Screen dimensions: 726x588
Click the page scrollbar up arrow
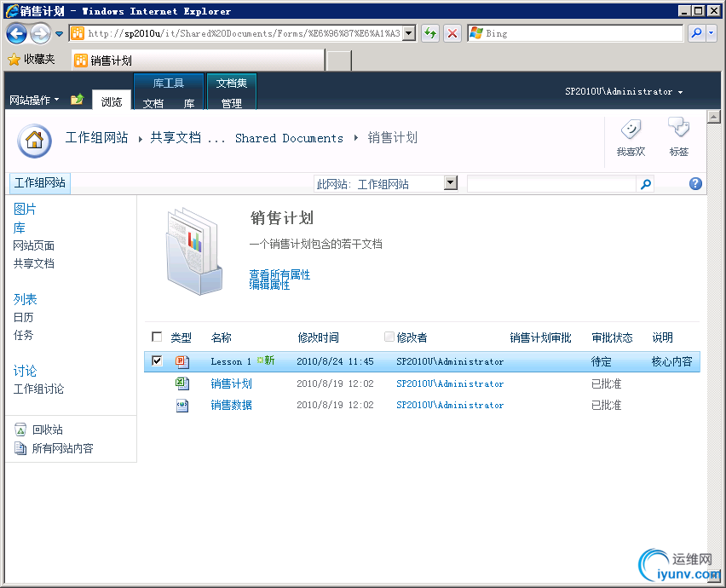[713, 117]
